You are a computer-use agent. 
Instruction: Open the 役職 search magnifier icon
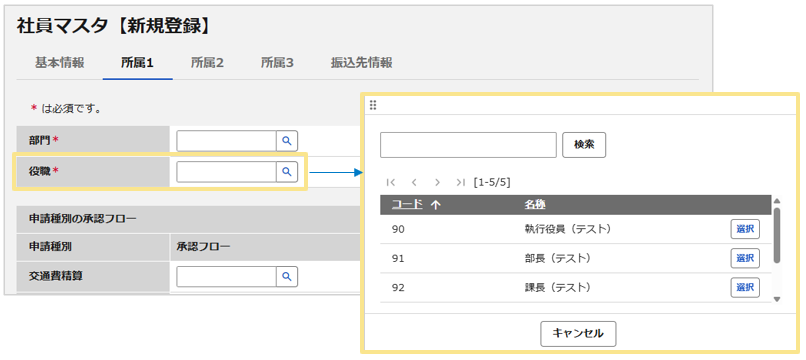[x=287, y=172]
